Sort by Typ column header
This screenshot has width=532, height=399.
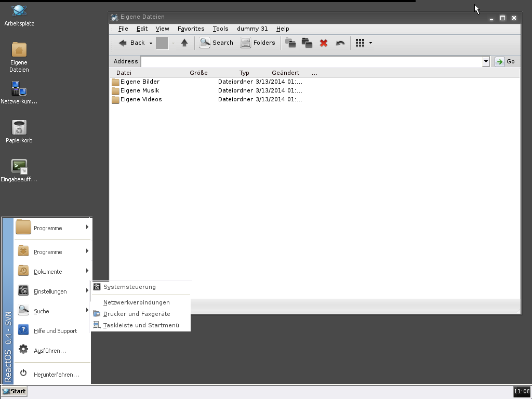[244, 73]
